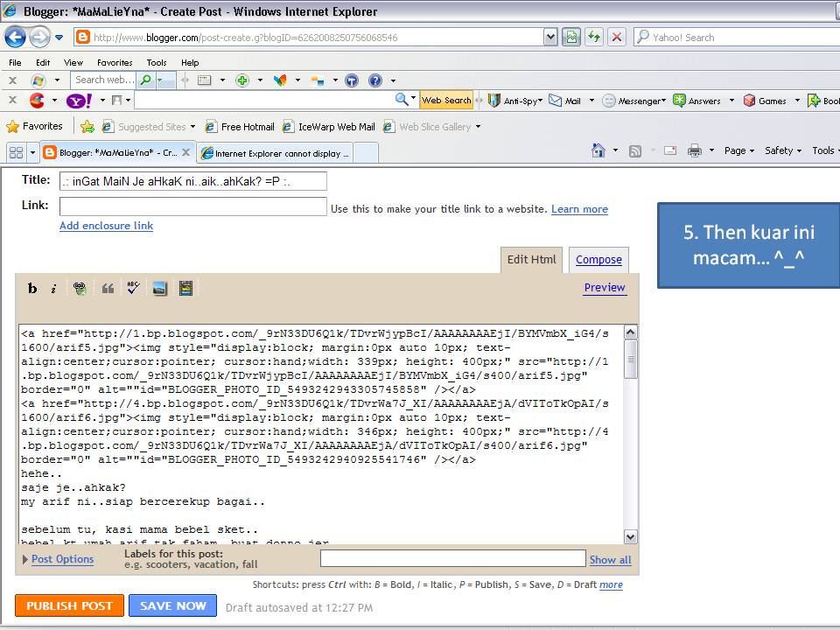Viewport: 840px width, 630px height.
Task: Go back with the browser Back button
Action: point(15,38)
